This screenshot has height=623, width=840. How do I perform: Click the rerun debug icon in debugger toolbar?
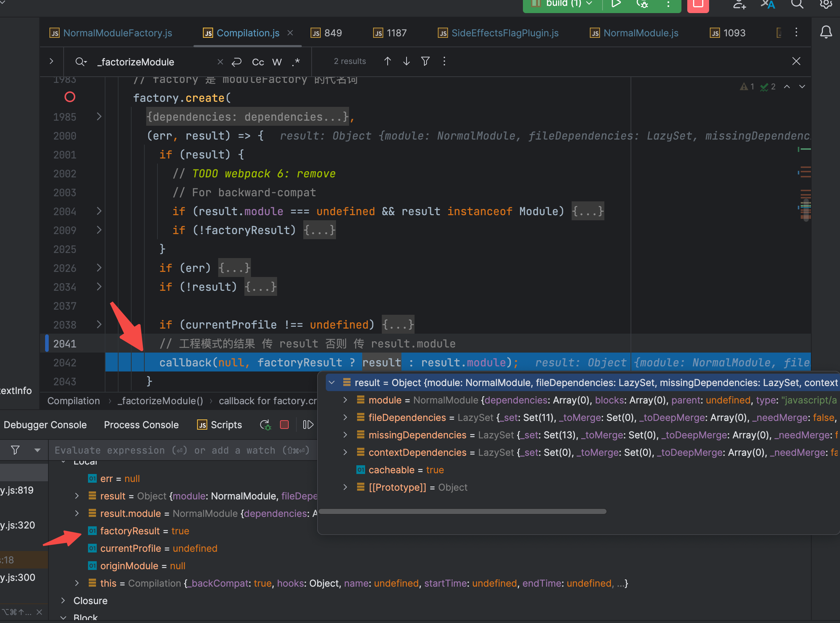pyautogui.click(x=265, y=425)
